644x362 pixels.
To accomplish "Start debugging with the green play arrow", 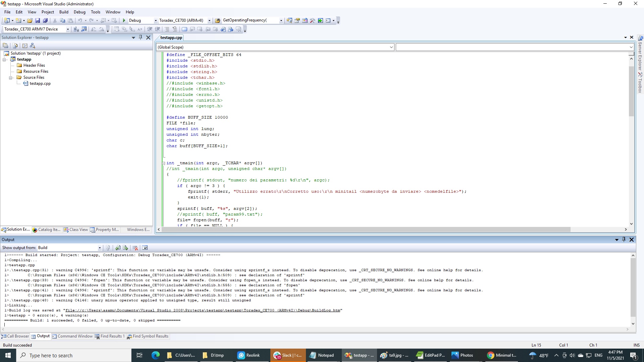I will 124,20.
